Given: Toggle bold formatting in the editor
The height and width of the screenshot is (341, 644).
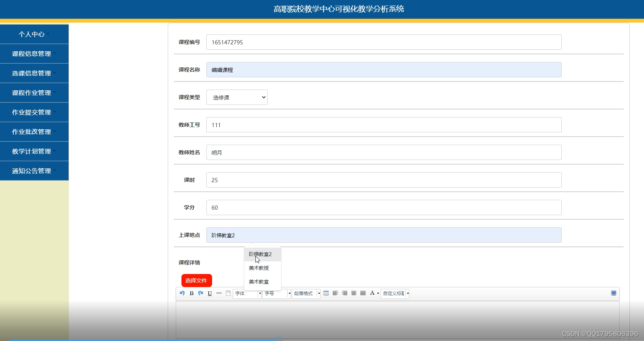Looking at the screenshot, I should [191, 293].
